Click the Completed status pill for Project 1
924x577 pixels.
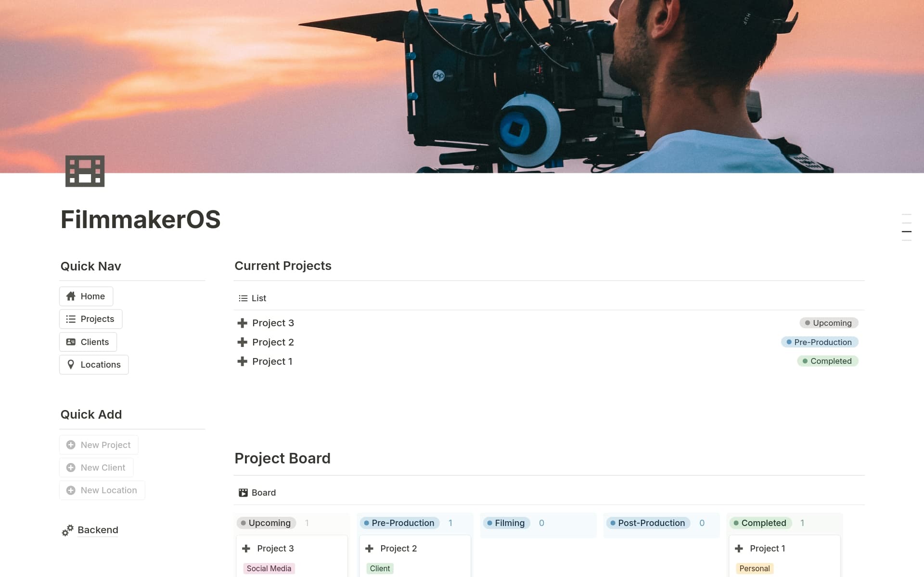tap(827, 361)
